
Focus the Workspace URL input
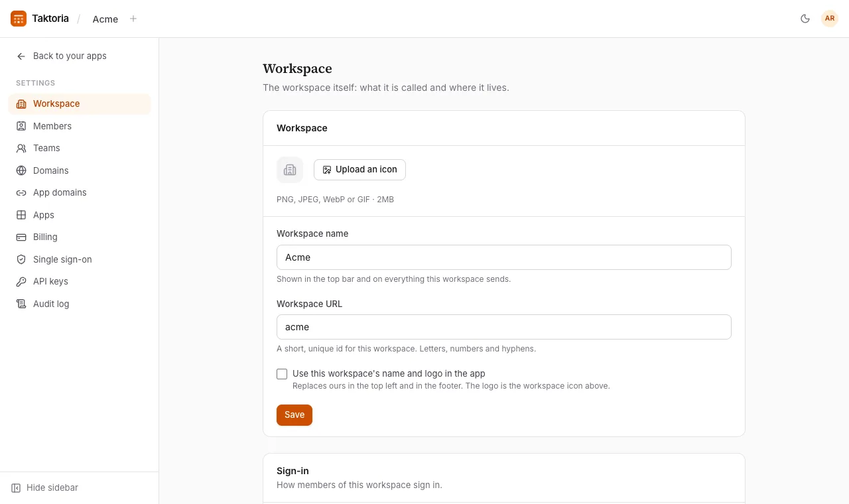tap(504, 327)
